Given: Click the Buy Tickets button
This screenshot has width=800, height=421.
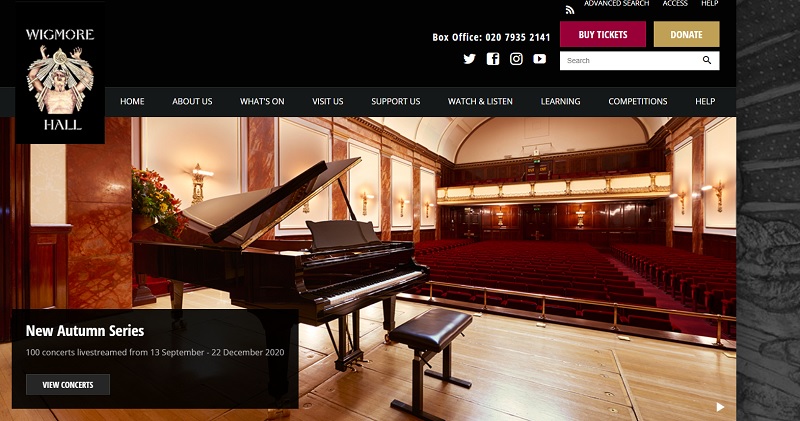Looking at the screenshot, I should (603, 34).
